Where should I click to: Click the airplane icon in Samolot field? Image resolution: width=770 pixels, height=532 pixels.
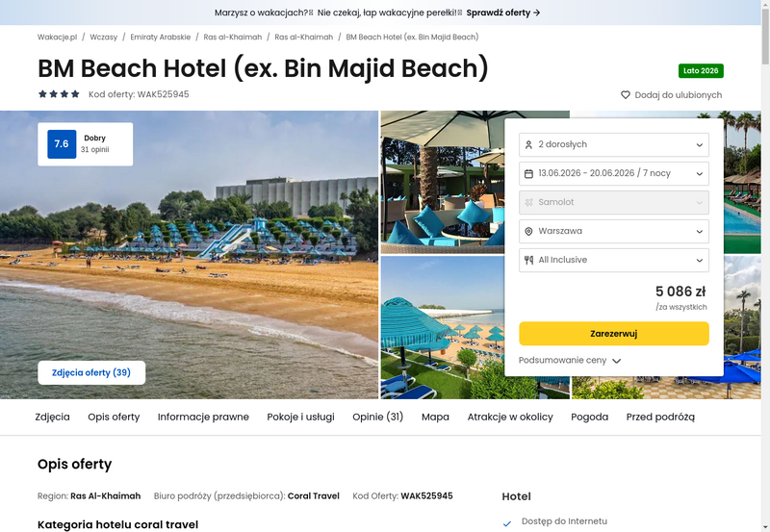[528, 202]
